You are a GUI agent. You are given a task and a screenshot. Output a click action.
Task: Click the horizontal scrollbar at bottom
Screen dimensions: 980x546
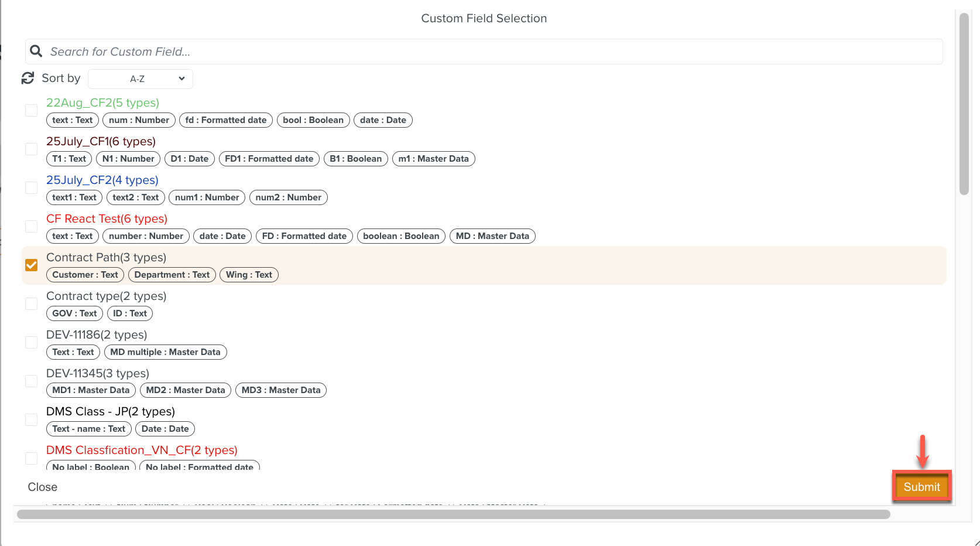click(x=453, y=514)
